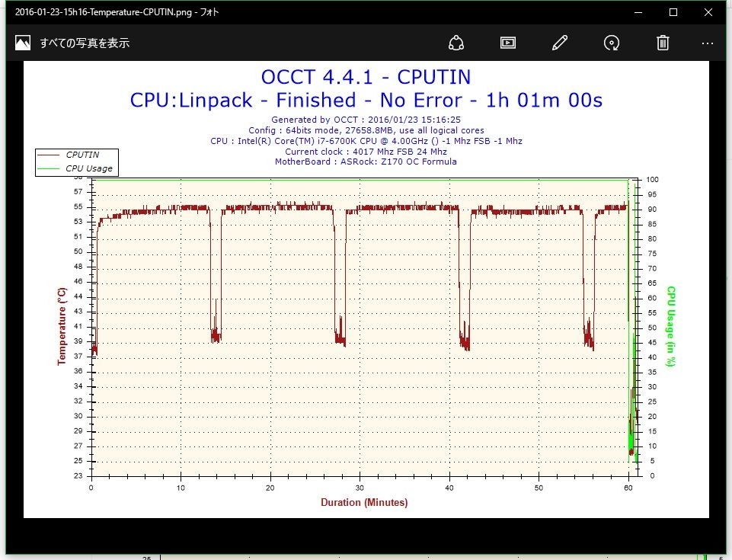
Task: Click "すべての写真を表示" to view all photos
Action: [85, 43]
